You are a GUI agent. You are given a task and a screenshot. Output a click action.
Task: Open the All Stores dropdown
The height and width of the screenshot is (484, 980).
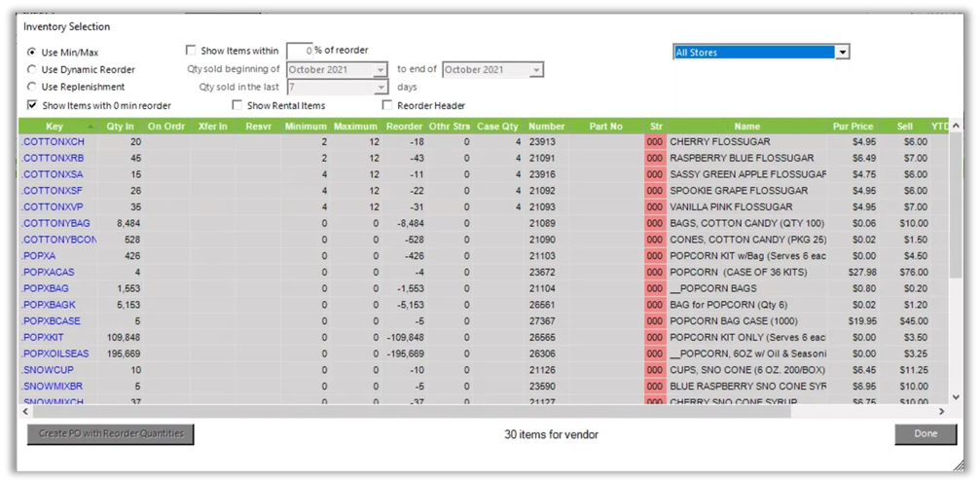click(843, 53)
